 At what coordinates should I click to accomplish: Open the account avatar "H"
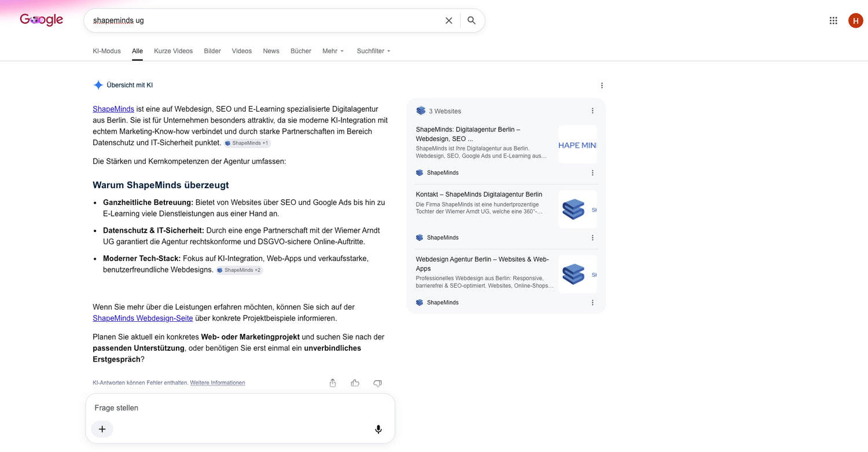pyautogui.click(x=855, y=20)
